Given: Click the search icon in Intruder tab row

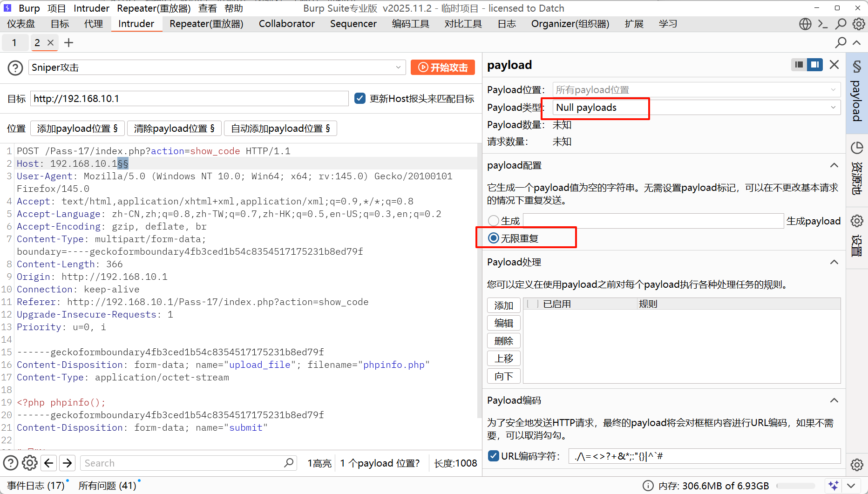Looking at the screenshot, I should (x=841, y=43).
